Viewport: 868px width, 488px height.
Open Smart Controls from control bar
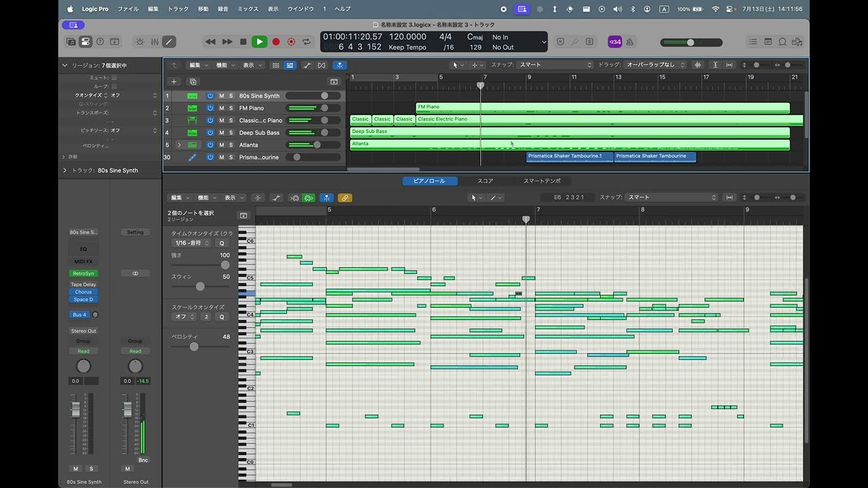pos(140,42)
